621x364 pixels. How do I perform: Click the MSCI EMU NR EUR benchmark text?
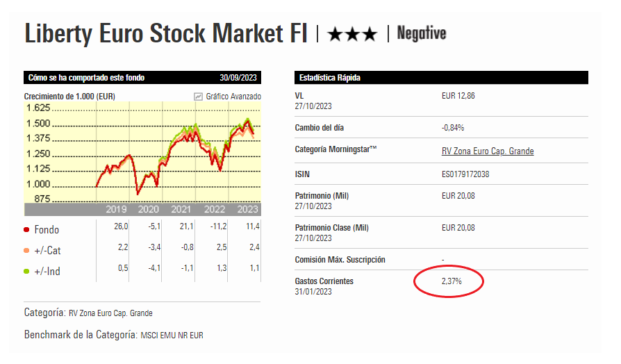click(x=172, y=335)
